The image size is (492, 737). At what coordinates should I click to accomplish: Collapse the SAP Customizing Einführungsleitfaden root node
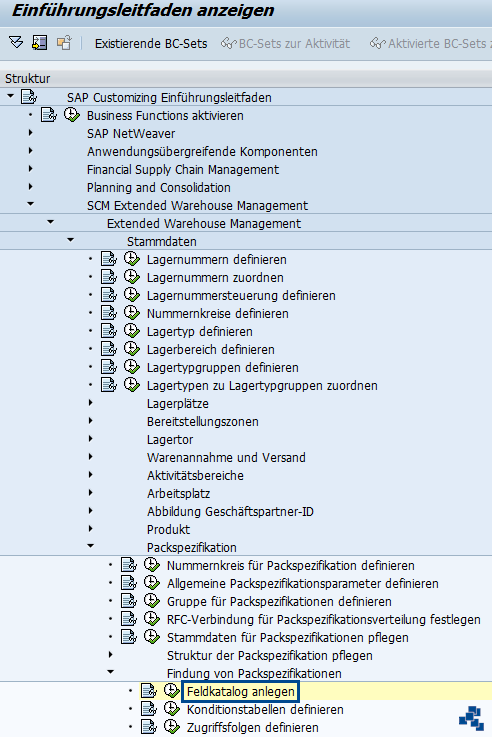point(10,96)
